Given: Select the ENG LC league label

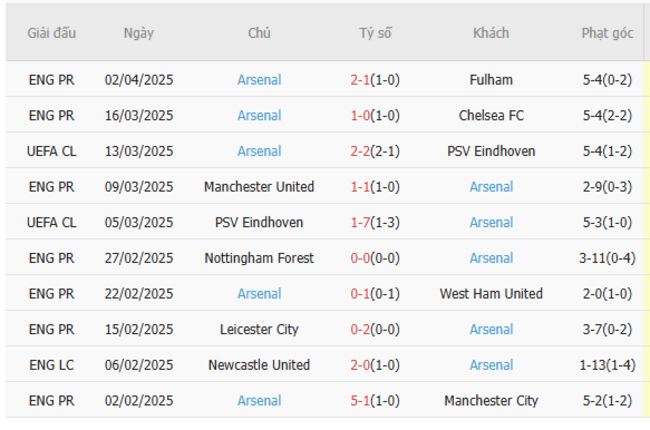Looking at the screenshot, I should (51, 365).
